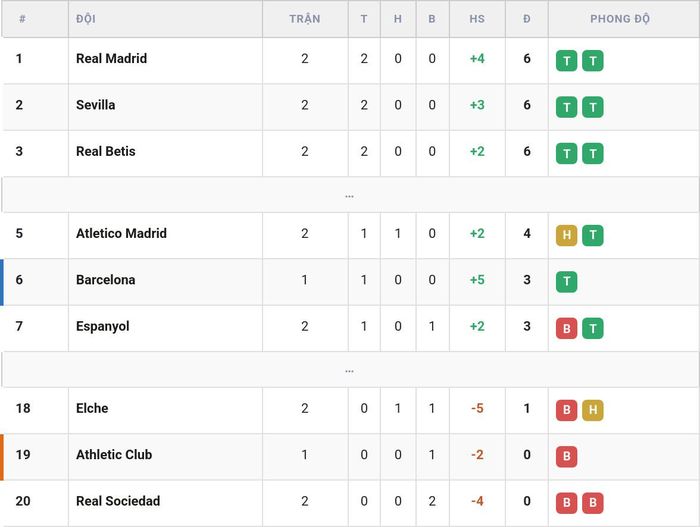Click Real Sociedad's second red B badge
The width and height of the screenshot is (700, 527).
(x=592, y=503)
